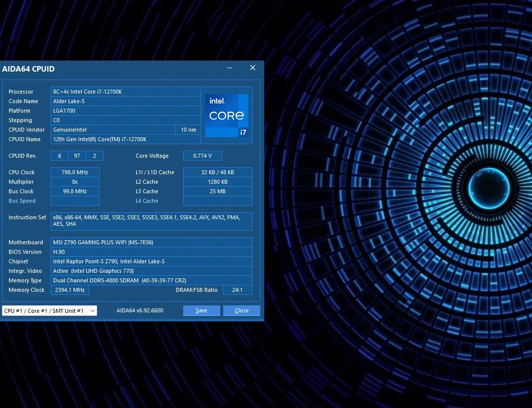532x408 pixels.
Task: Click the 10 nm process field
Action: [188, 130]
